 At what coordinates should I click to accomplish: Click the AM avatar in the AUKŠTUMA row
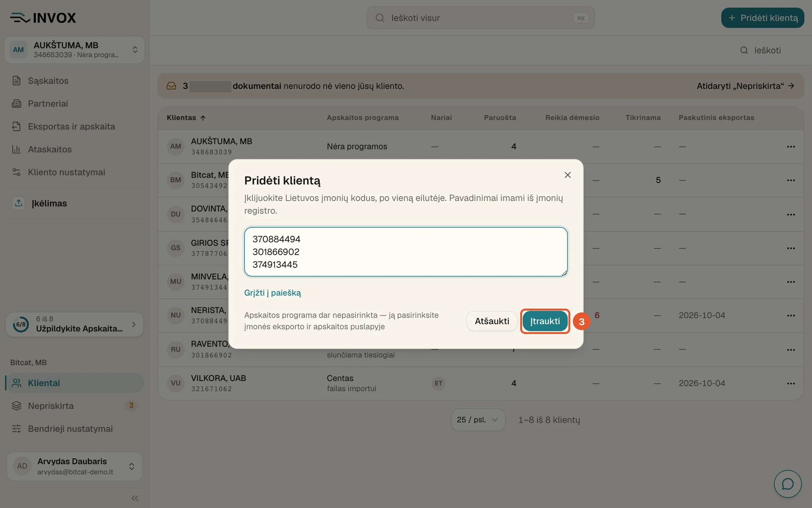coord(175,146)
